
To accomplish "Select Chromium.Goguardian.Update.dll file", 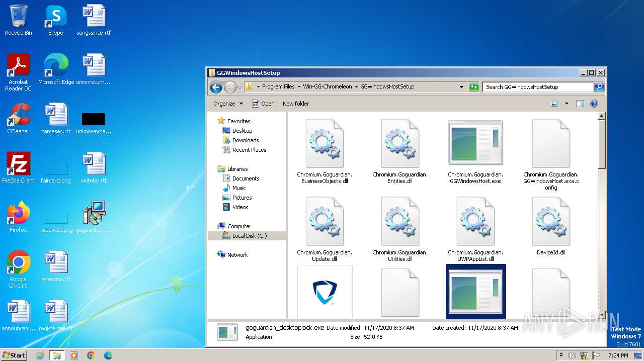I will 325,229.
